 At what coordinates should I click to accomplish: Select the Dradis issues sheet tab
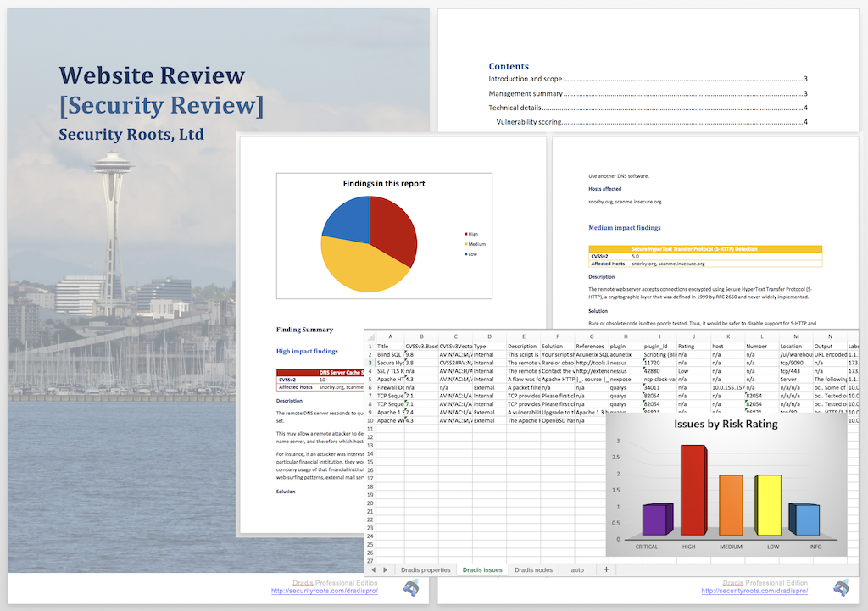click(482, 569)
